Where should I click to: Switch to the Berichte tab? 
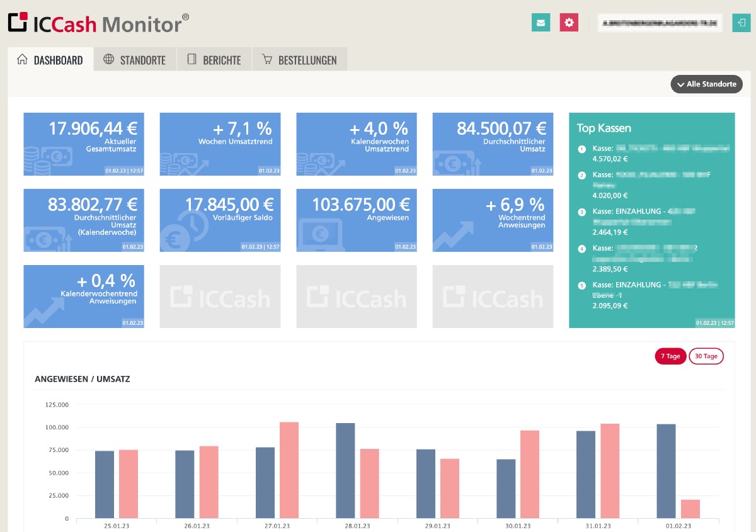tap(214, 60)
